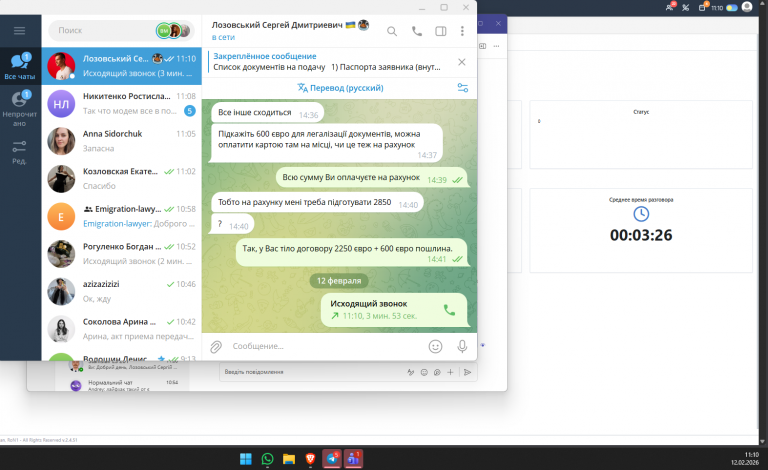Toggle the light/dark theme switch
Image resolution: width=768 pixels, height=470 pixels.
tap(732, 8)
